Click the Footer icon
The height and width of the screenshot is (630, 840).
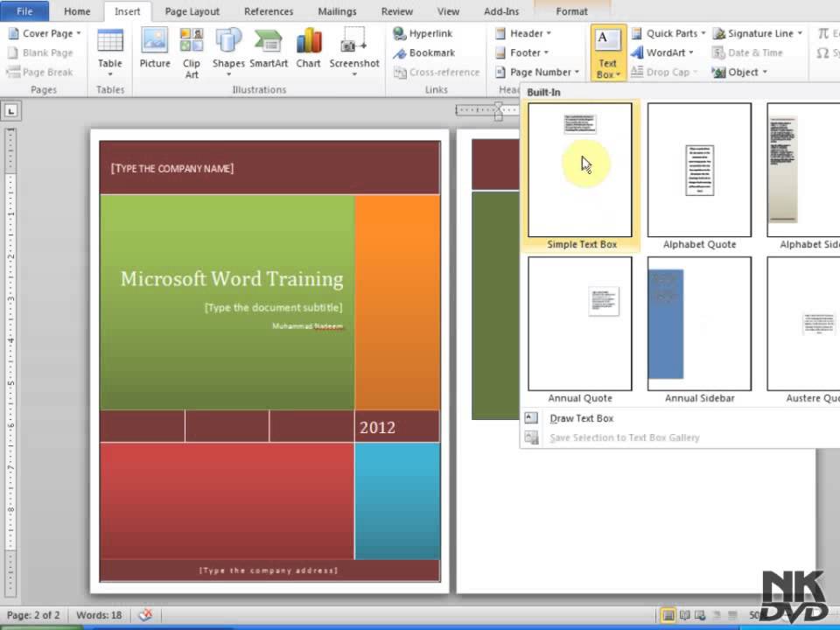(x=500, y=52)
